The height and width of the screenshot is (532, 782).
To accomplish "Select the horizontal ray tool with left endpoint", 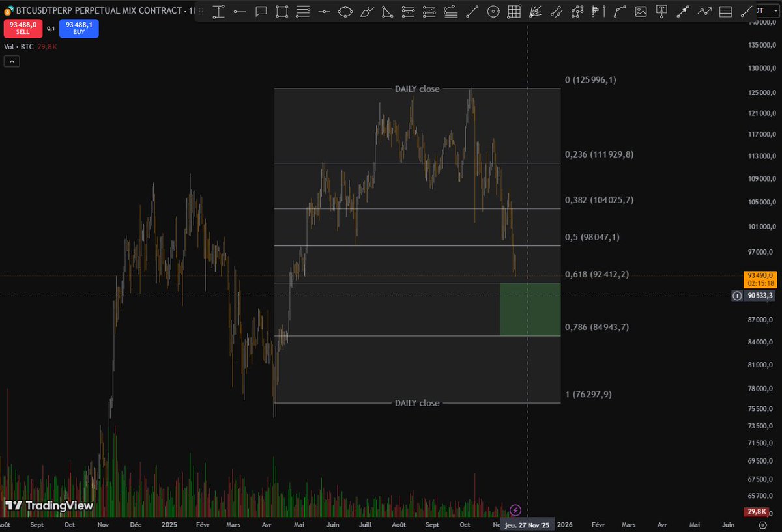I will tap(240, 10).
